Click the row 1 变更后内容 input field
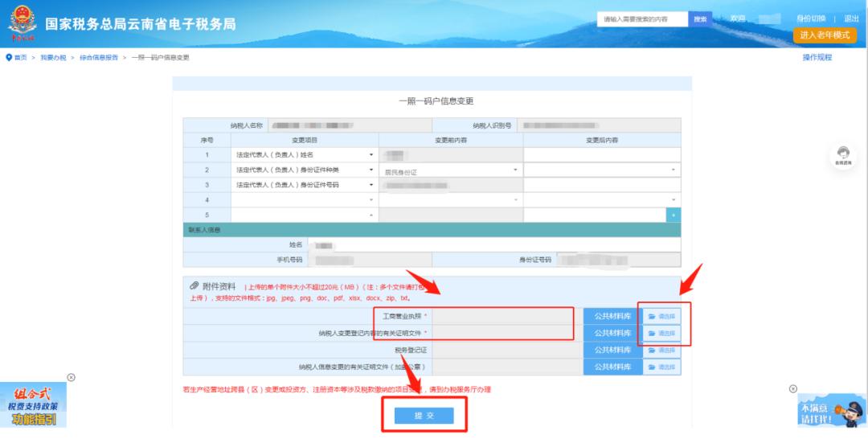The image size is (868, 439). click(602, 155)
